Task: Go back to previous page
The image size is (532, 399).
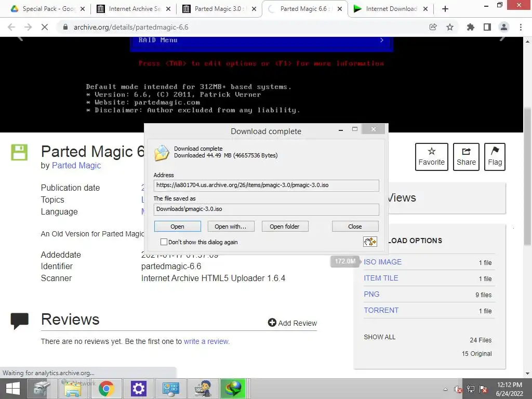Action: point(11,27)
